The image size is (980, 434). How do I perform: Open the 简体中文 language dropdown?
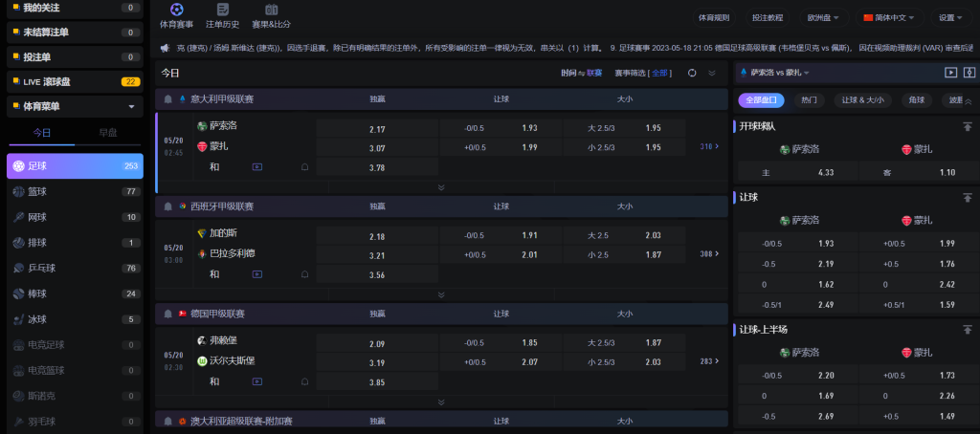[x=889, y=17]
